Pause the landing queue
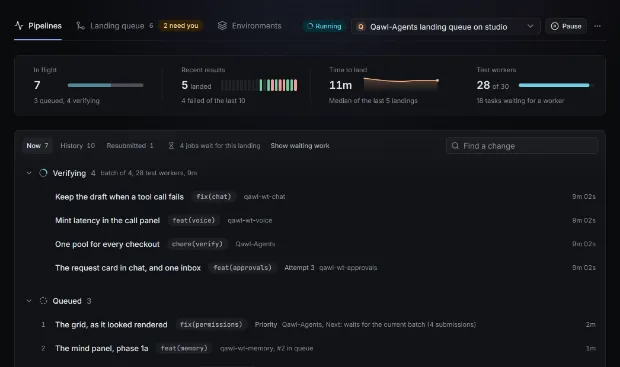620x367 pixels. 566,26
